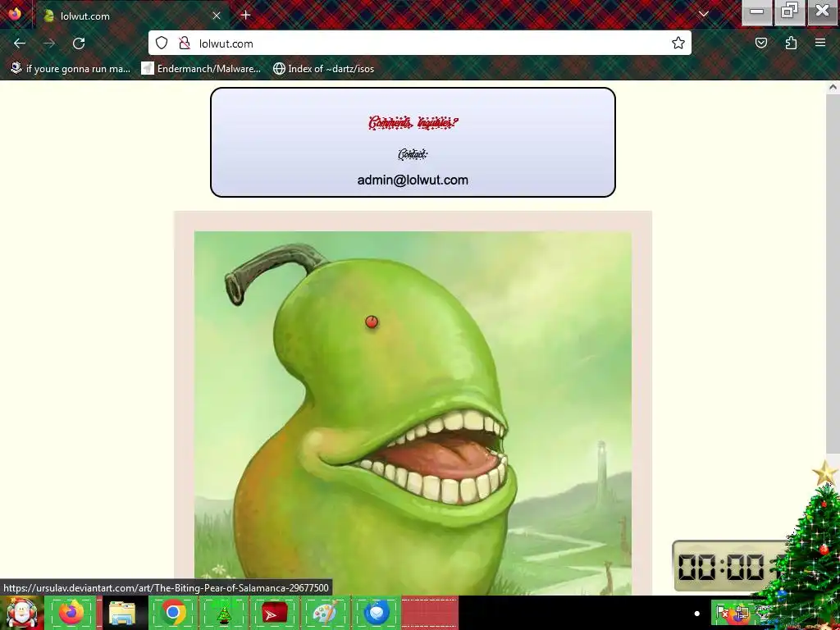Open the Christmas tree taskbar app
This screenshot has width=840, height=630.
coord(223,613)
